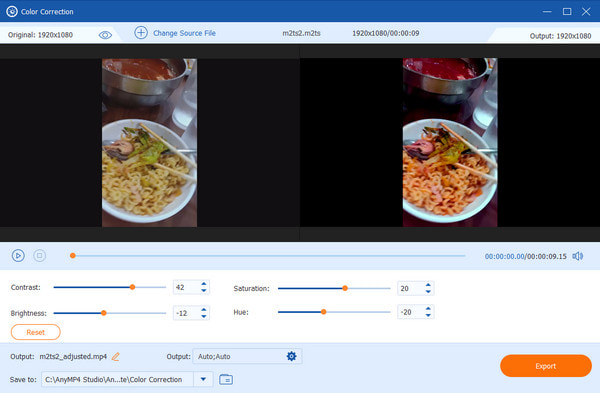Click the Hue slider handle
Image resolution: width=600 pixels, height=393 pixels.
(323, 312)
